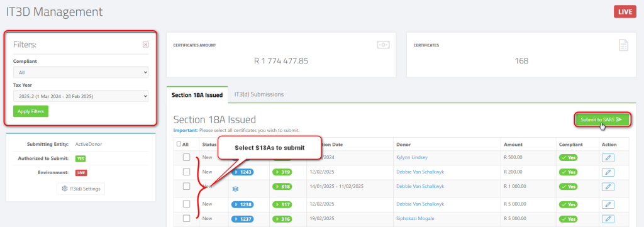Click the green 317 badge
Image resolution: width=644 pixels, height=227 pixels.
tap(282, 204)
